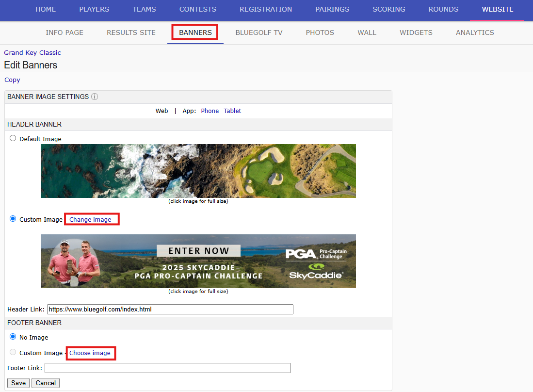Open the HOME menu tab
533x392 pixels.
[x=46, y=10]
